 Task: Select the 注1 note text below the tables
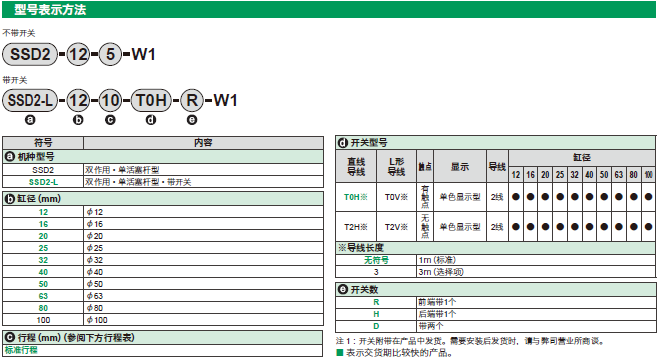471,341
